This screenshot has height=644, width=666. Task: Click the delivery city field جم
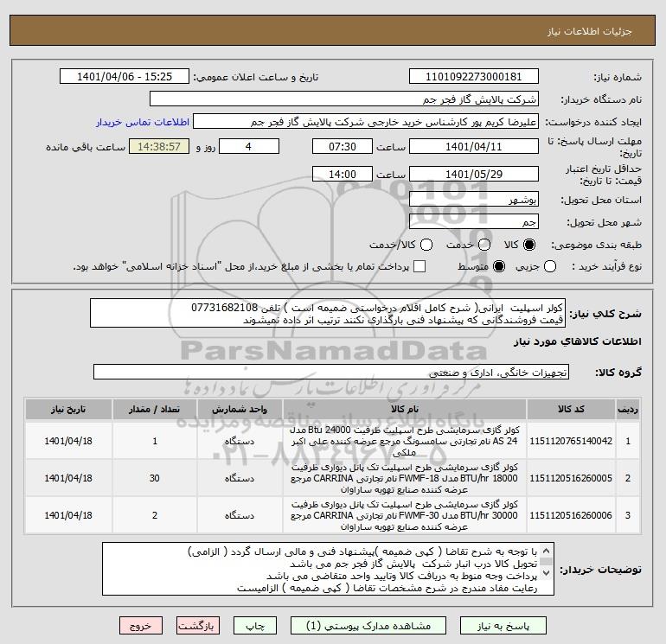coord(474,221)
